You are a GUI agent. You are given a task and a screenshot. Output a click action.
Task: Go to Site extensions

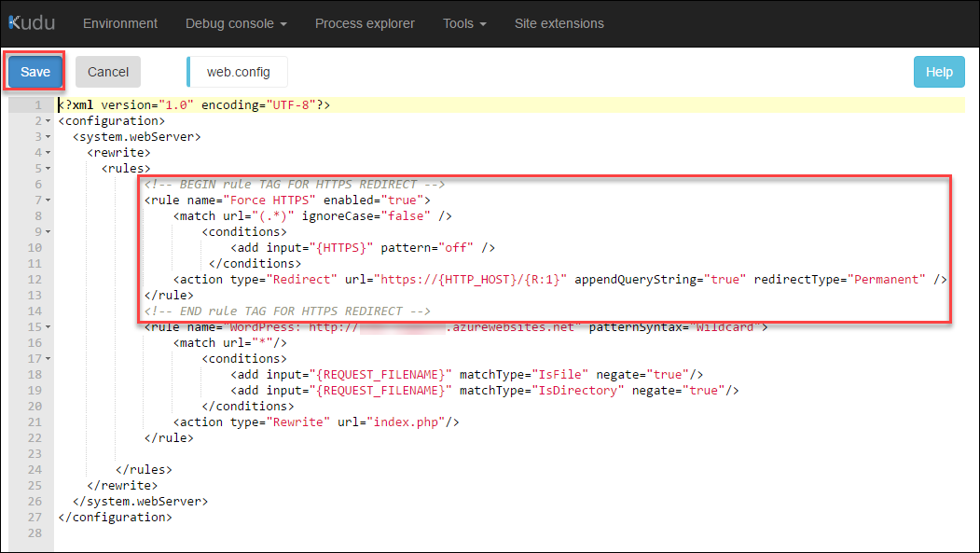pos(559,23)
